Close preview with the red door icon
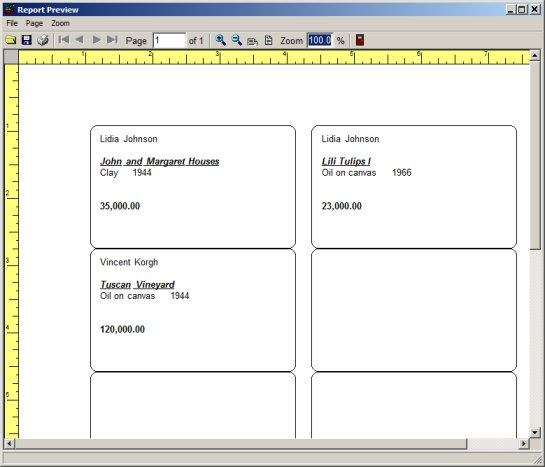This screenshot has width=545, height=467. click(360, 40)
